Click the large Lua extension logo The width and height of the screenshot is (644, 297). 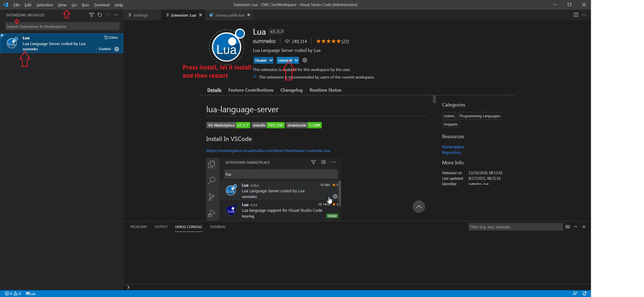tap(227, 47)
